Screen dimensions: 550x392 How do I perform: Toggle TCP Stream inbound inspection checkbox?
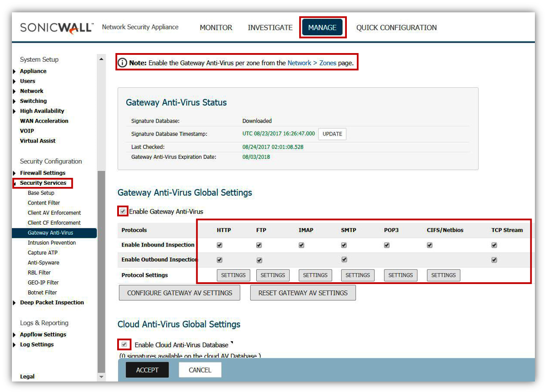pos(494,245)
